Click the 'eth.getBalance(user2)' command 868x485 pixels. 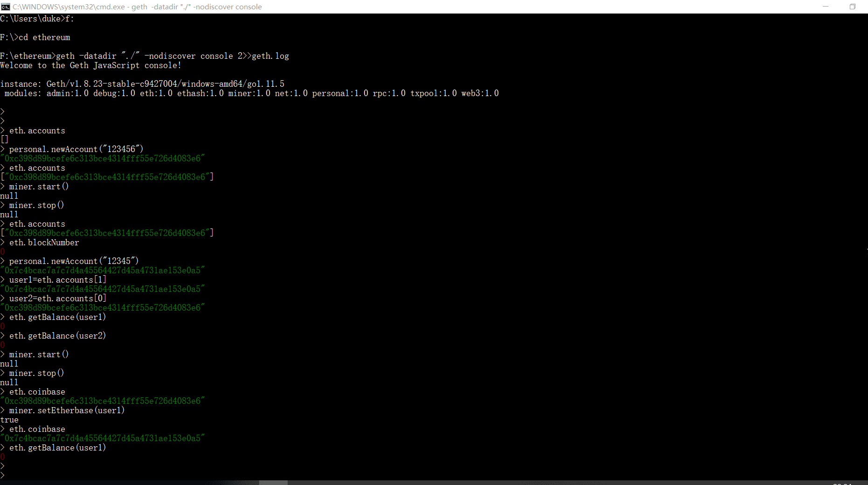coord(58,336)
